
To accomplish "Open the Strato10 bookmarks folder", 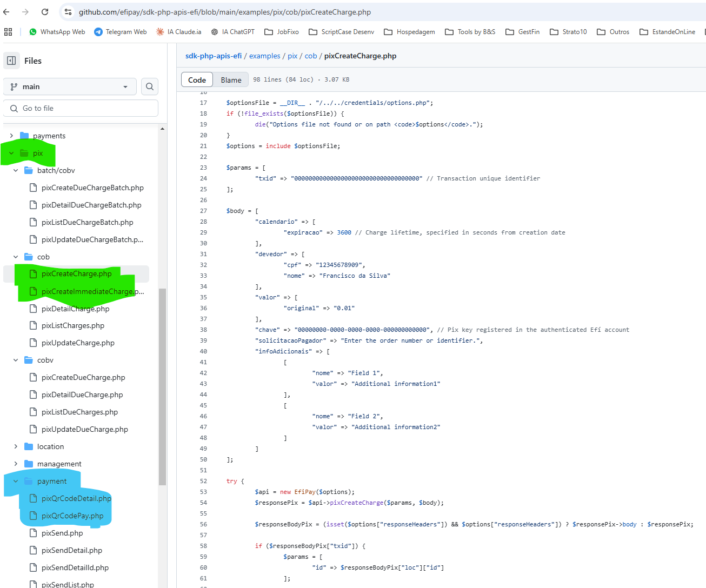I will click(568, 32).
